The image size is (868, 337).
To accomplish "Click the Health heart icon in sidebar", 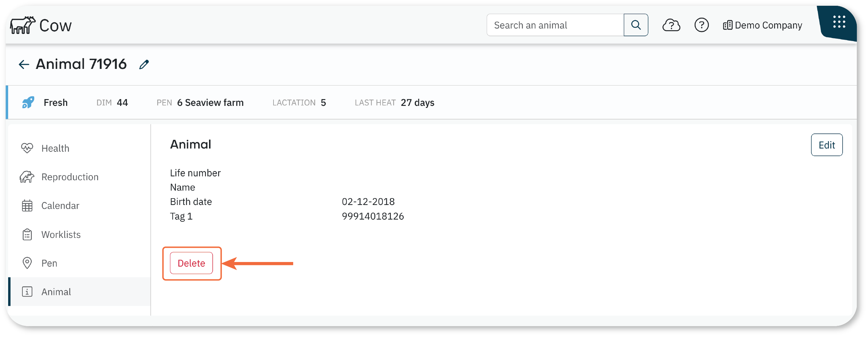I will click(27, 148).
